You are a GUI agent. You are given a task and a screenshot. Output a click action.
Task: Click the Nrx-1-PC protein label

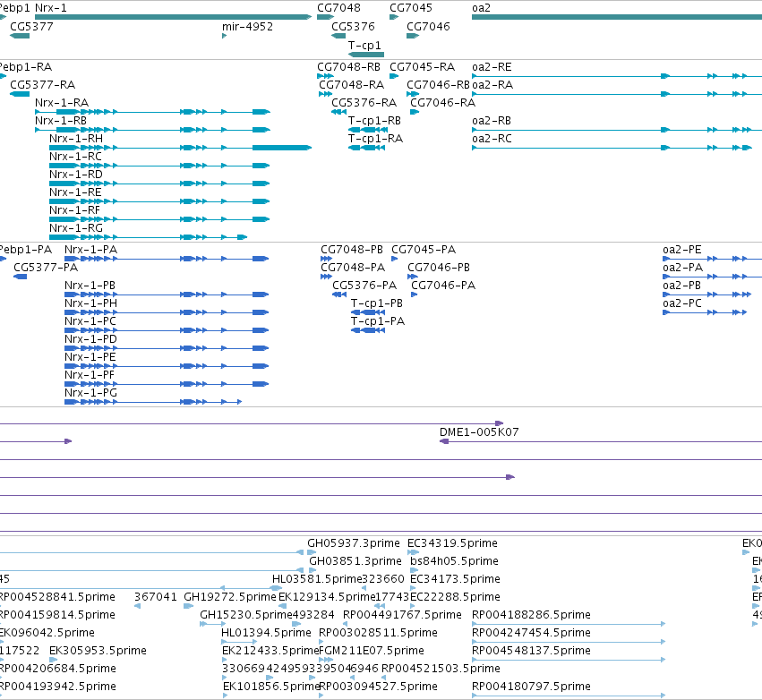(x=90, y=321)
